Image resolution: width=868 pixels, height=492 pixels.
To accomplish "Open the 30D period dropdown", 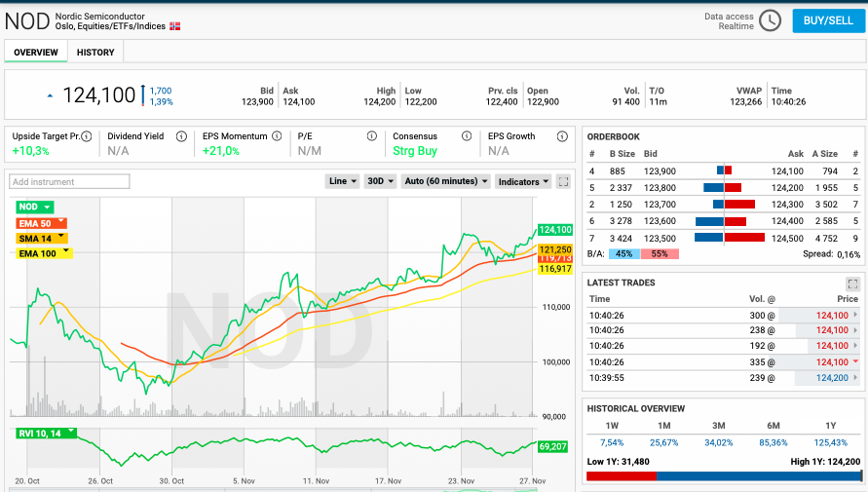I will [x=380, y=181].
